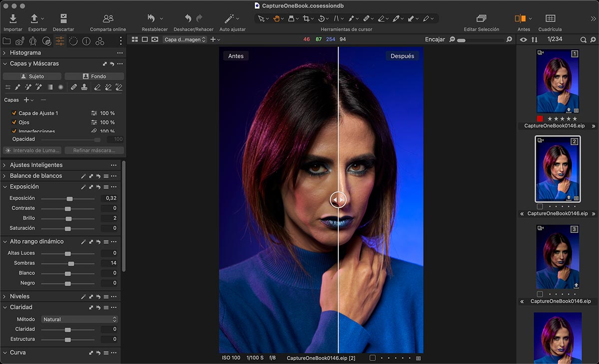
Task: Select thumbnail number 3 in browser
Action: coord(558,257)
